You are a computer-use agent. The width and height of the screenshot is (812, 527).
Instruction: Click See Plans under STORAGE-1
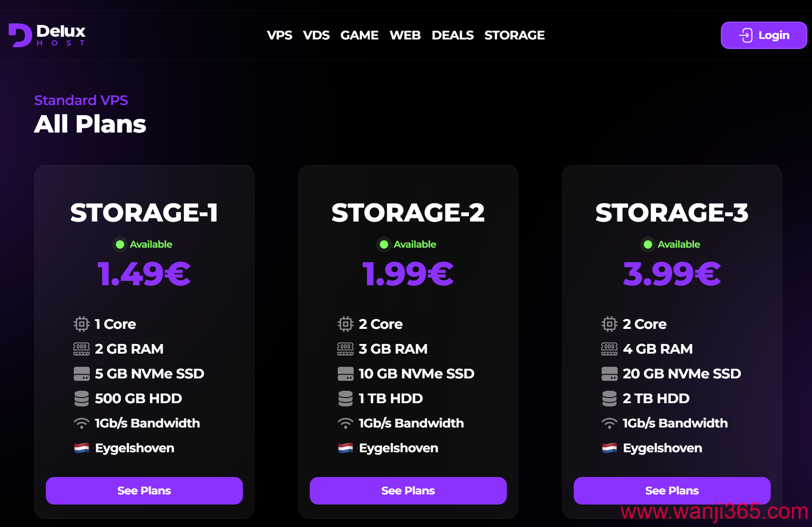pyautogui.click(x=144, y=491)
